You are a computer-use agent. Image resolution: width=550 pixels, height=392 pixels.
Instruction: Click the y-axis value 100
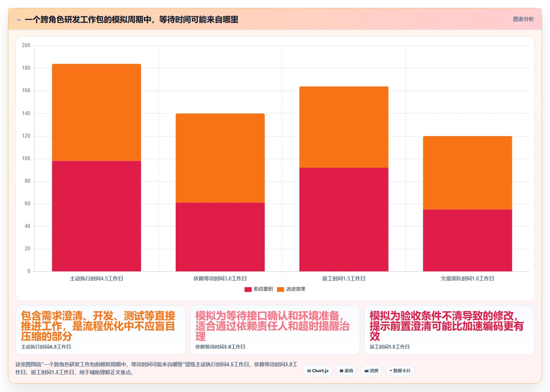[x=26, y=159]
